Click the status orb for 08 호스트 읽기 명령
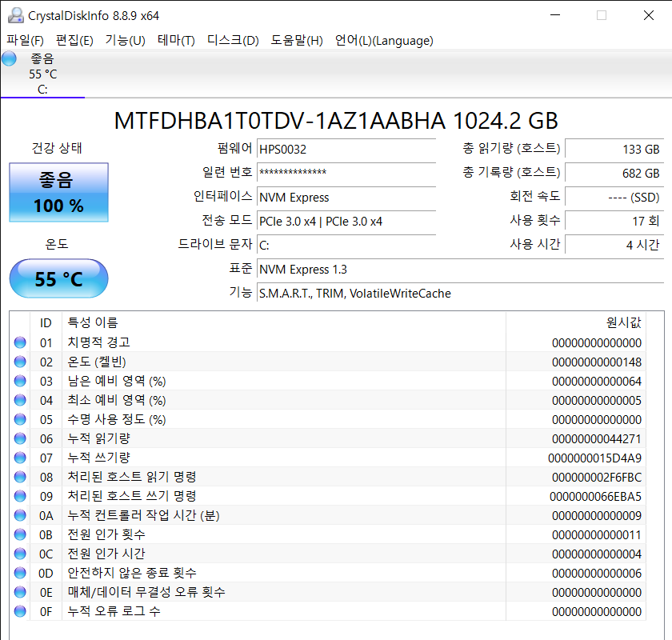672x640 pixels. (x=20, y=477)
